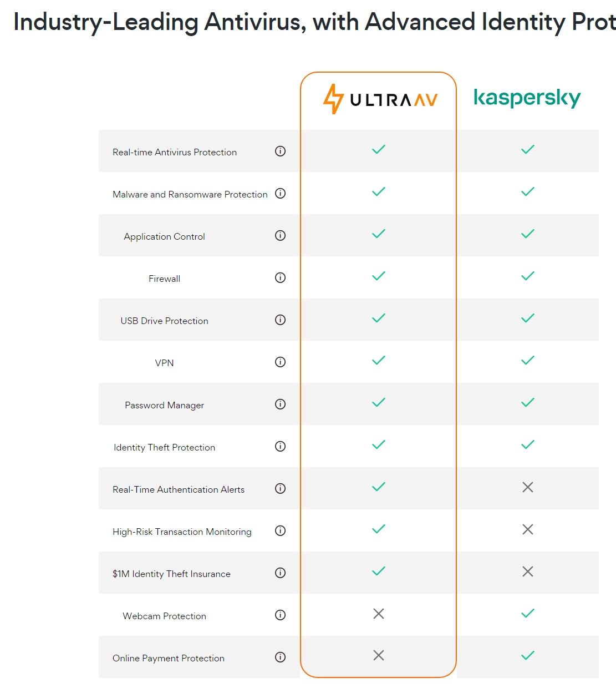This screenshot has height=693, width=616.
Task: Click UltraAV X mark for Online Payment Protection
Action: click(x=379, y=655)
